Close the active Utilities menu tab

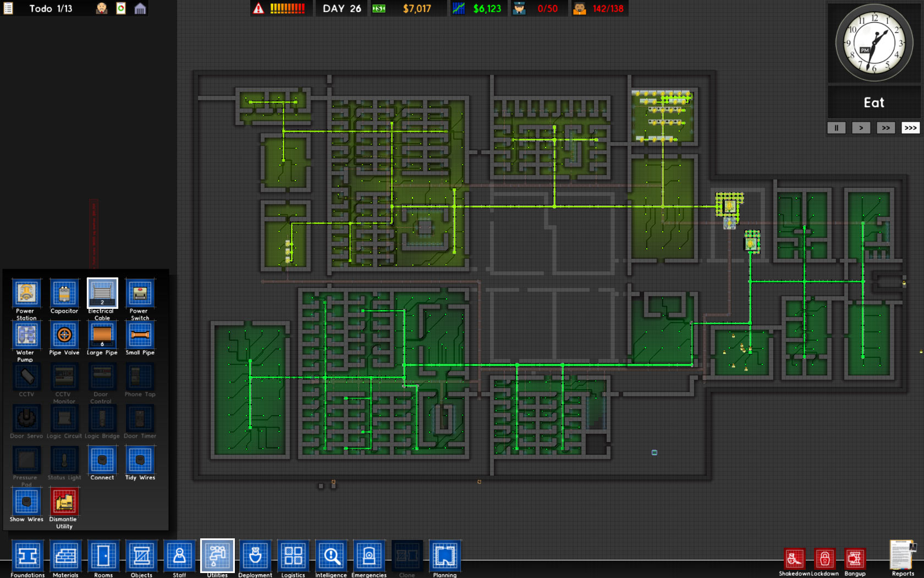[217, 556]
